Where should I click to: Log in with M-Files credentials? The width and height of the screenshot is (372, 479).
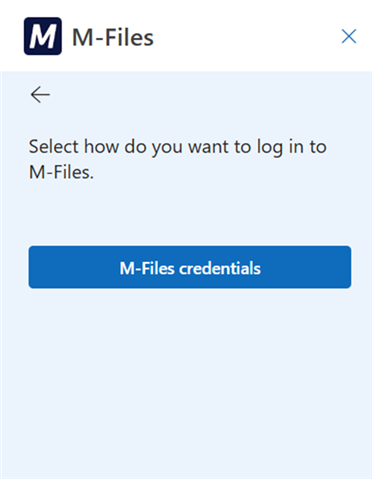(x=190, y=267)
